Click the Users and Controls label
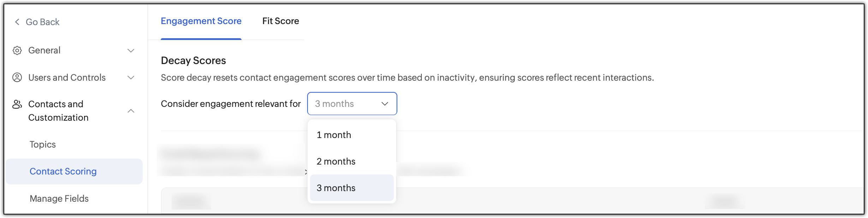 click(x=67, y=78)
